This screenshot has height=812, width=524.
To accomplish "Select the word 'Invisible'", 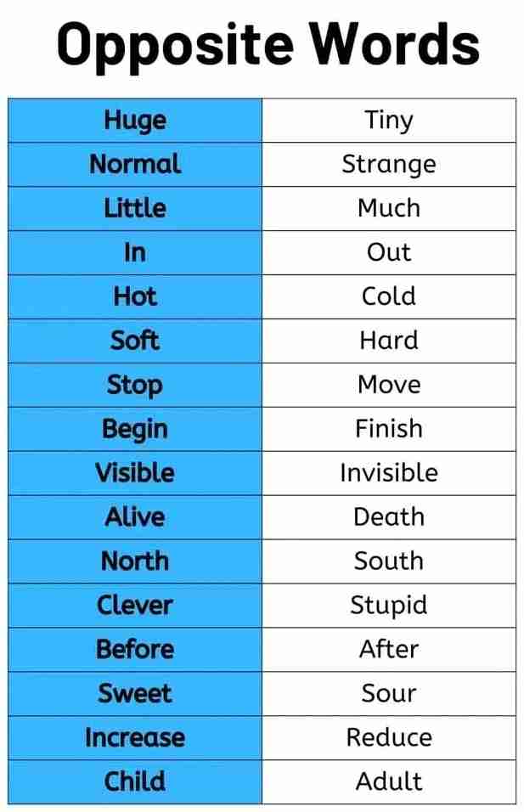I will (389, 473).
